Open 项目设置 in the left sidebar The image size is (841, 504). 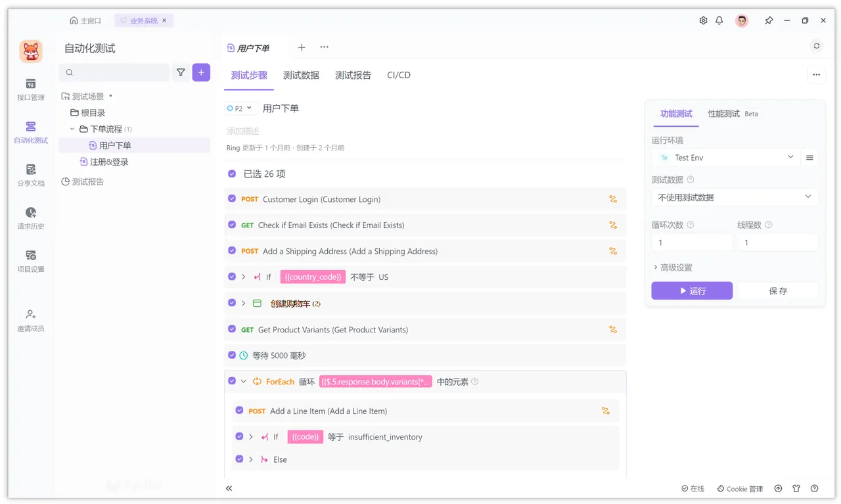tap(31, 262)
